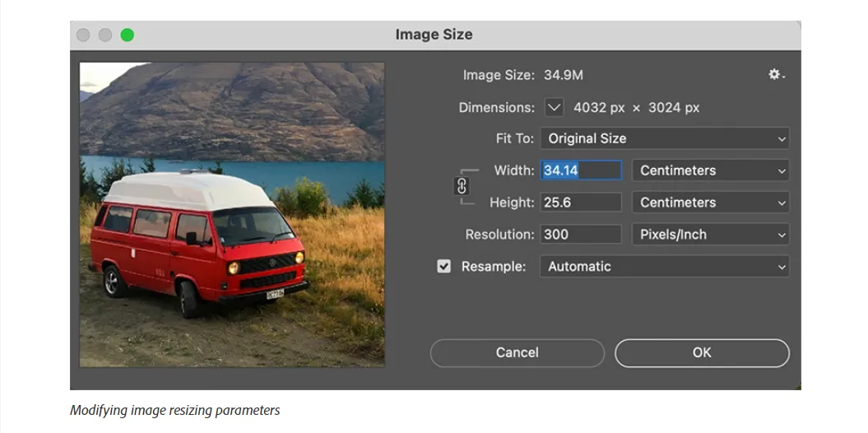Click the green zoom window button
The width and height of the screenshot is (868, 433).
tap(127, 35)
